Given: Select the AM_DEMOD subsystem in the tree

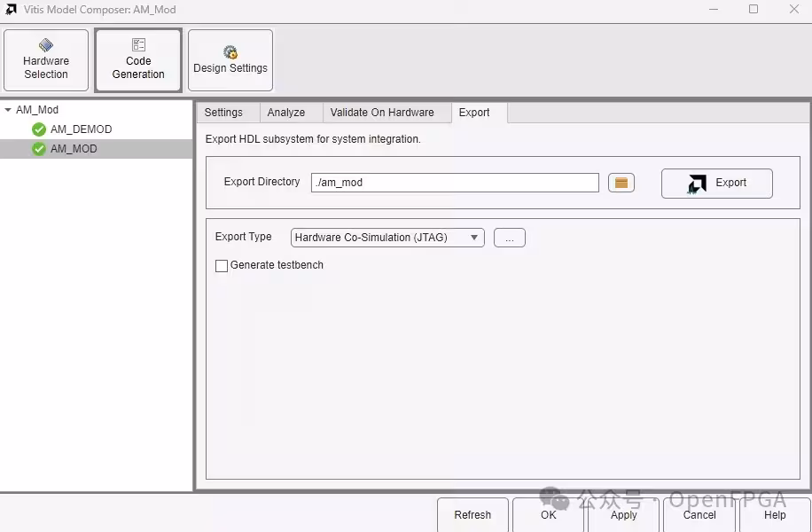Looking at the screenshot, I should [x=81, y=129].
